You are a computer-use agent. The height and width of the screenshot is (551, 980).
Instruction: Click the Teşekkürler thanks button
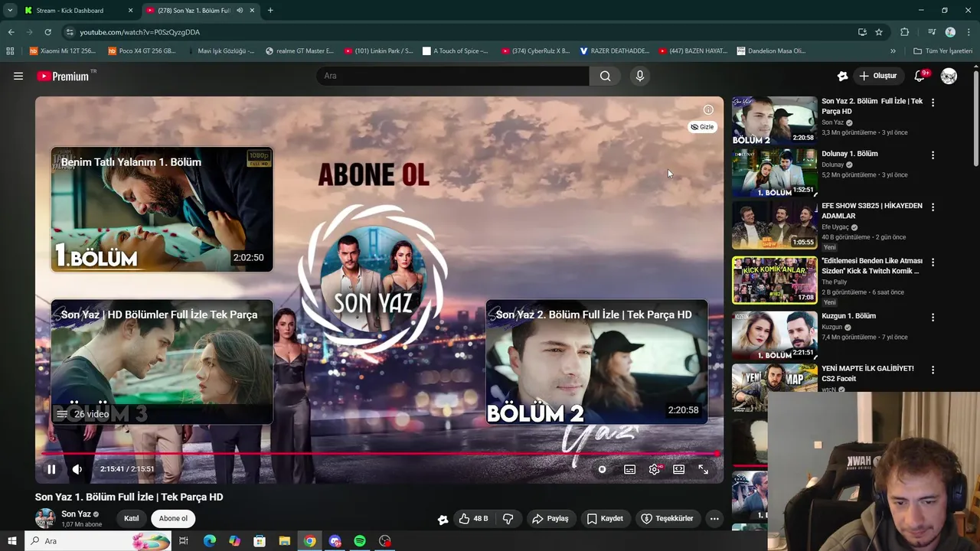coord(667,518)
